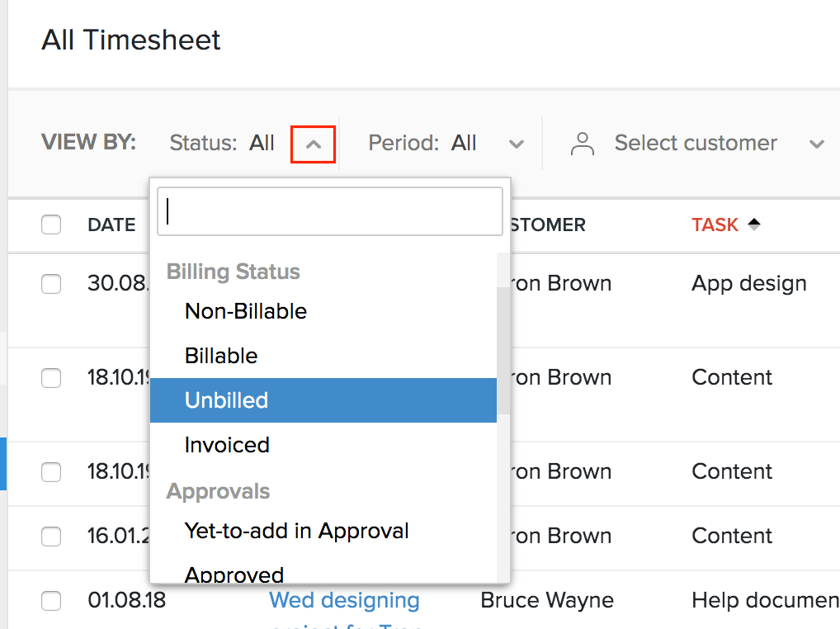Click inside the status search field
The height and width of the screenshot is (629, 840).
329,211
